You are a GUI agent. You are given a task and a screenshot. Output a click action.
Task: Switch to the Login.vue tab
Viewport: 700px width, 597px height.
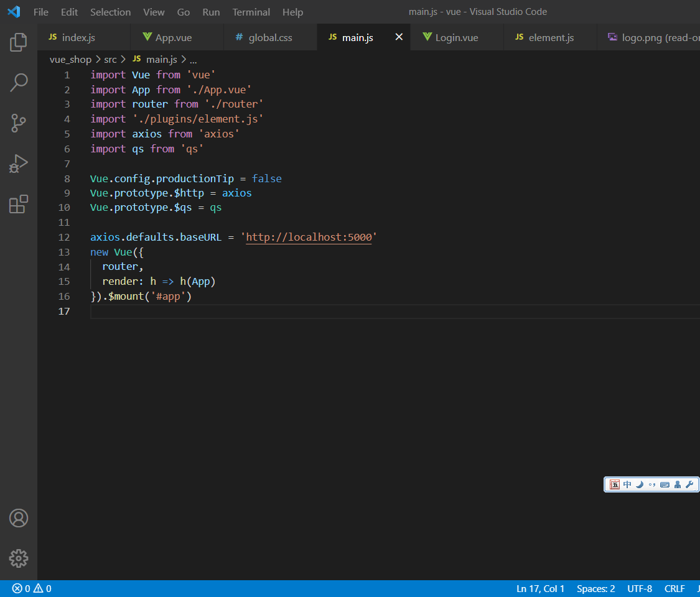point(457,37)
